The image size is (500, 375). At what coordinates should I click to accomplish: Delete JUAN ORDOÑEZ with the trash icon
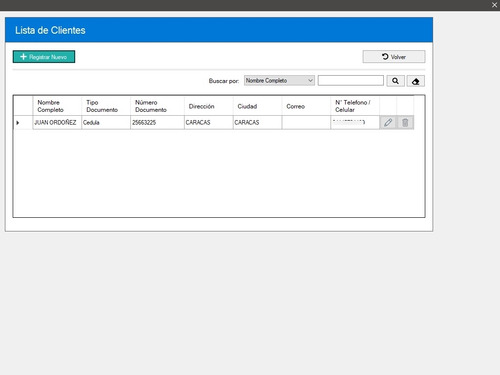click(x=405, y=122)
